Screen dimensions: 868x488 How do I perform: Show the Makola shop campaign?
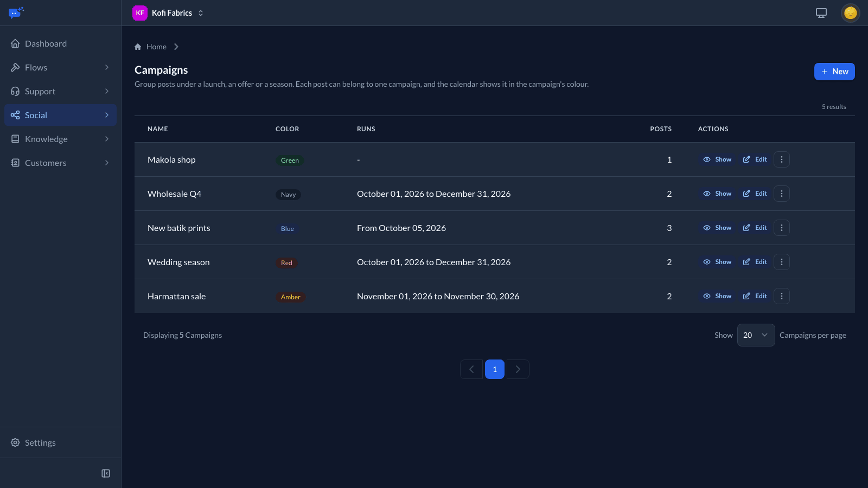click(717, 159)
